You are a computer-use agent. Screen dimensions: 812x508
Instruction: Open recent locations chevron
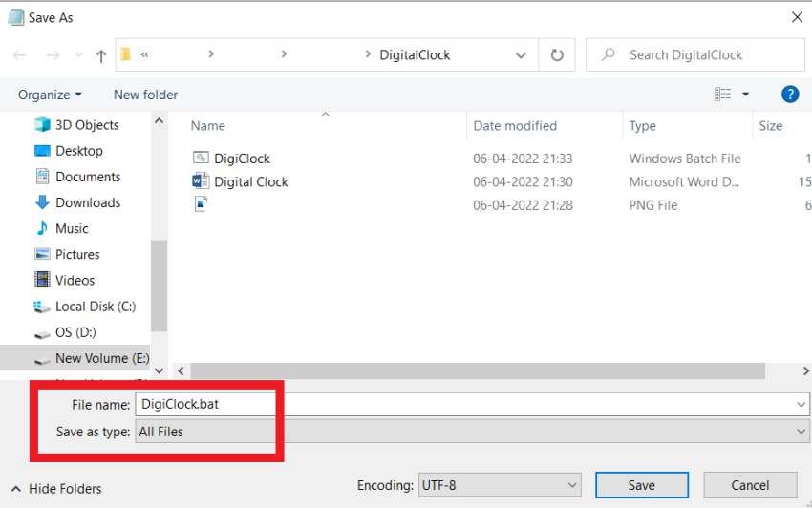click(78, 54)
